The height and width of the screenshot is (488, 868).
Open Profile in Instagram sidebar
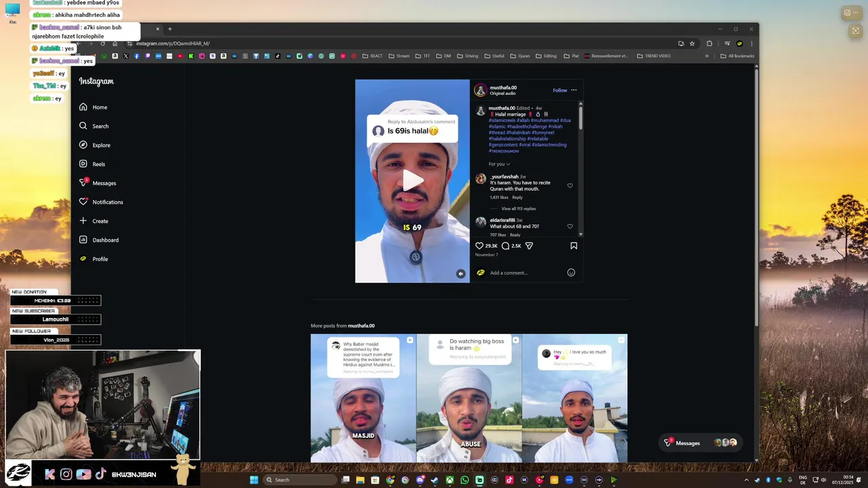click(x=94, y=259)
